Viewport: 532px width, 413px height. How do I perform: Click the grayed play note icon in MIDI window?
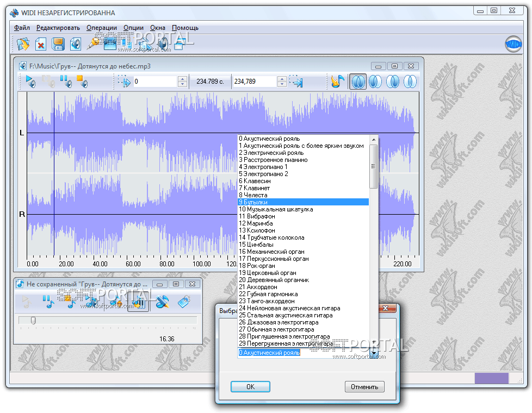[x=27, y=302]
